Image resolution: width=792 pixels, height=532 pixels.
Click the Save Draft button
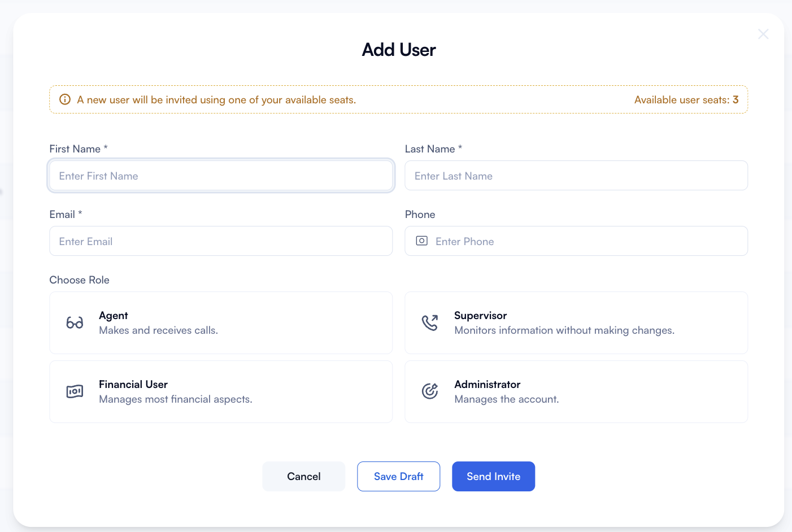(398, 476)
